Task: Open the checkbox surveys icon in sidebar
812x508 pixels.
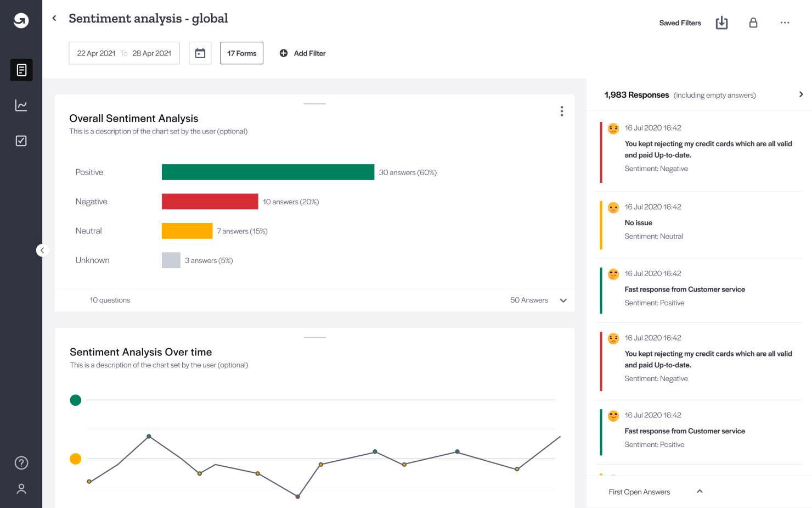Action: [x=21, y=141]
